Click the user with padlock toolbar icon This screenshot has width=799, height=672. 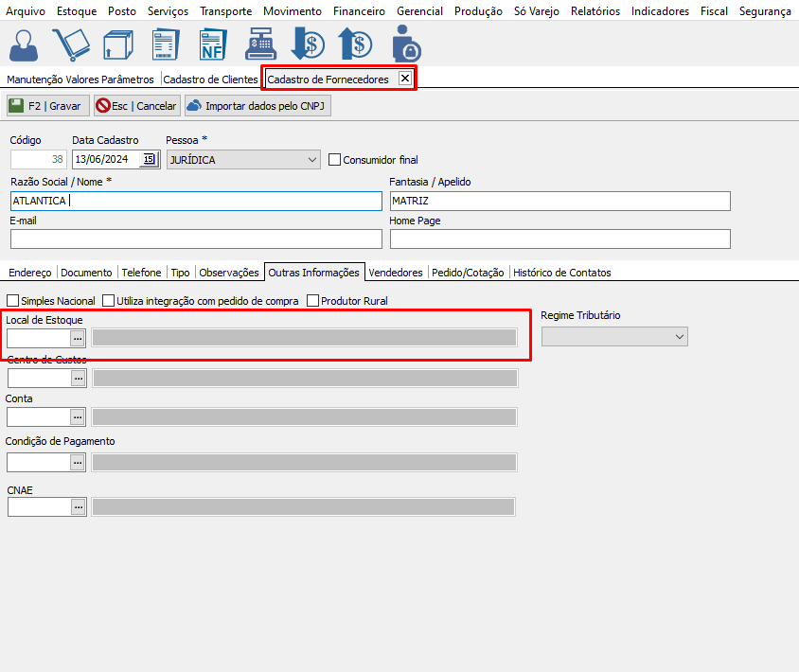coord(406,44)
